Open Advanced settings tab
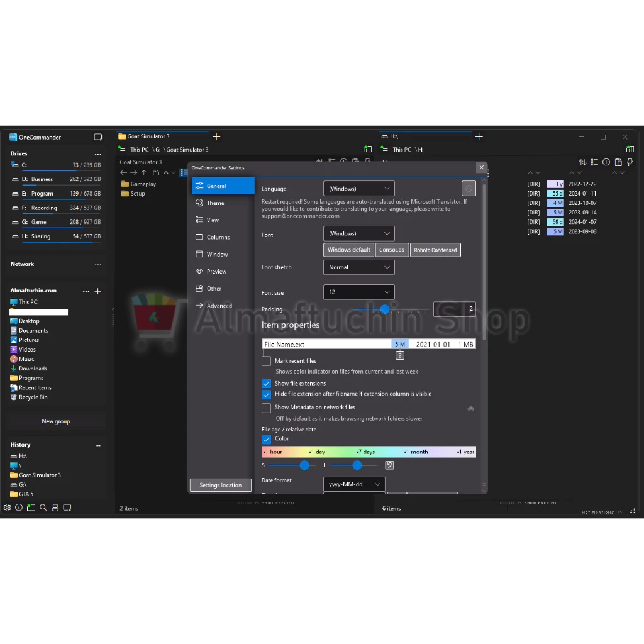Image resolution: width=644 pixels, height=644 pixels. click(x=223, y=306)
